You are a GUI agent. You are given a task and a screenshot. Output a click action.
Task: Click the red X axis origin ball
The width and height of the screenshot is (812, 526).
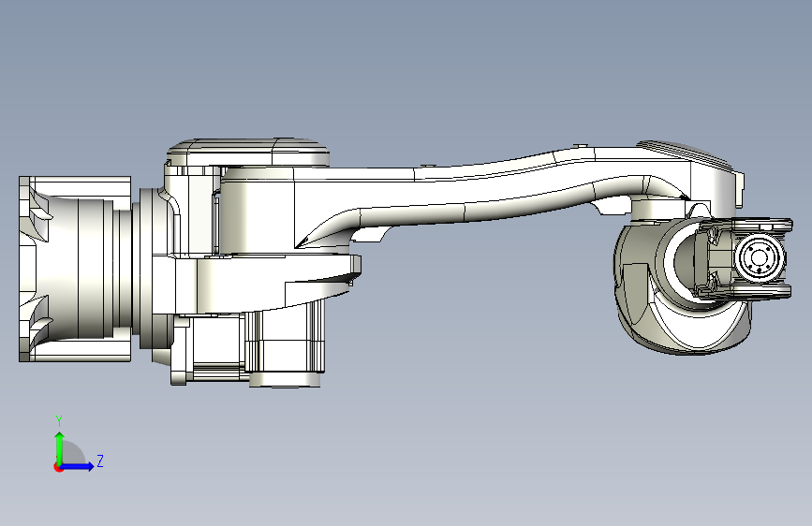(58, 467)
